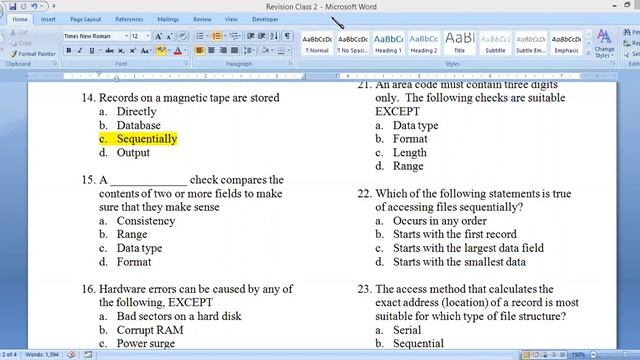Viewport: 640px width, 360px height.
Task: Click the Undo icon in quick access toolbar
Action: click(35, 7)
